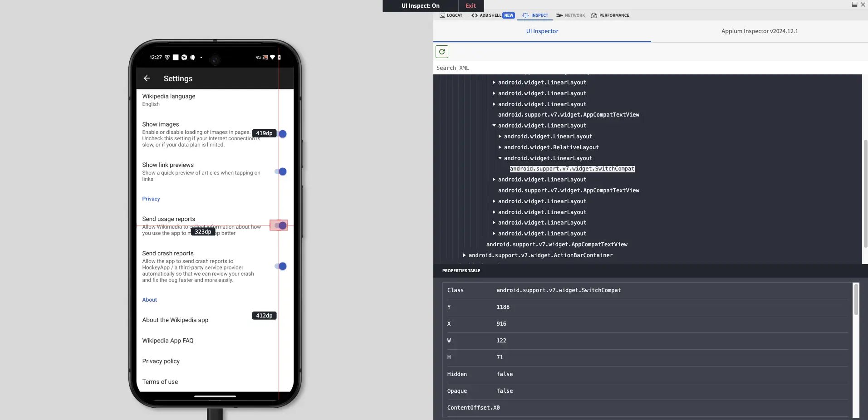This screenshot has width=868, height=420.
Task: Click the H value 71
Action: click(x=500, y=357)
